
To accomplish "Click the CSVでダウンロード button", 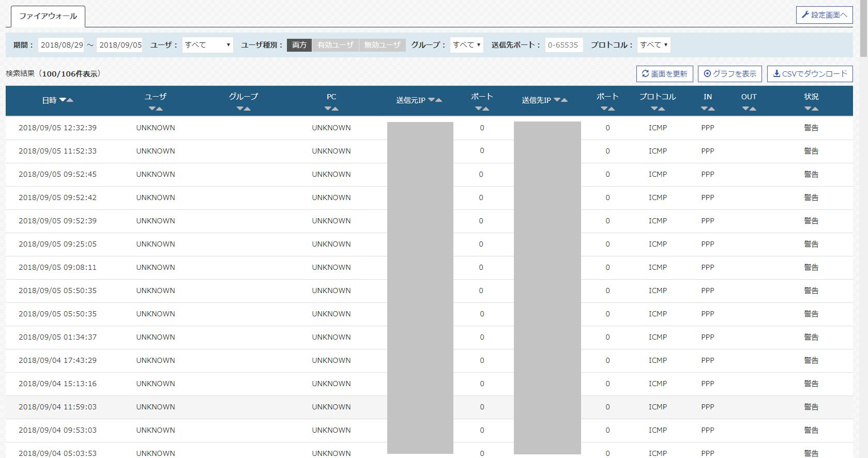I will pos(810,74).
